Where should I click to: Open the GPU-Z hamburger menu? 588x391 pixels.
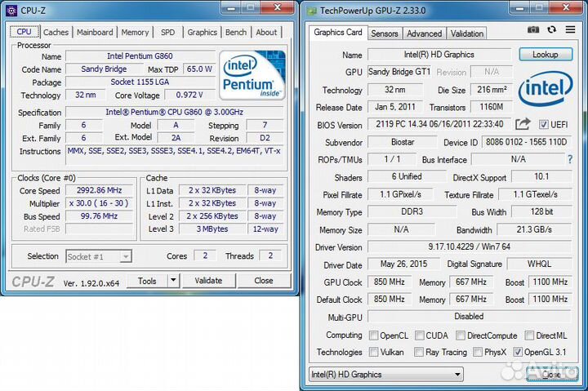point(570,29)
